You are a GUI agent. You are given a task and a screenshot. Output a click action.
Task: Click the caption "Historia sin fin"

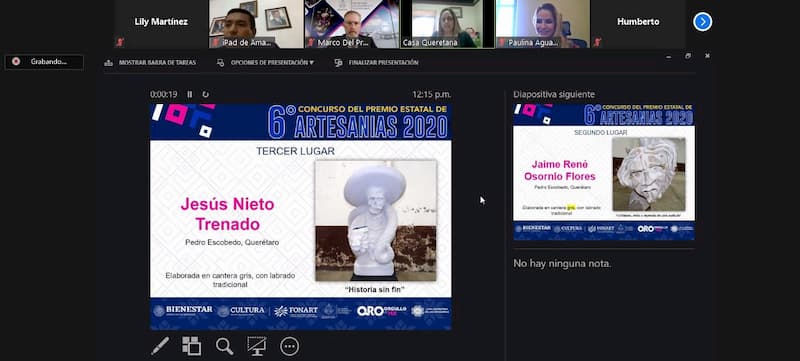(x=375, y=289)
